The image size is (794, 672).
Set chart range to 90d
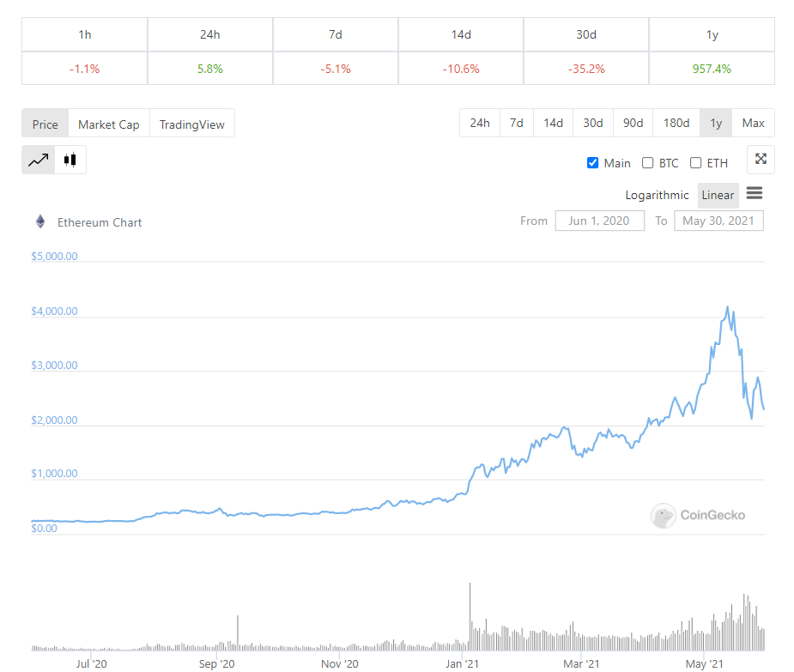pyautogui.click(x=633, y=123)
